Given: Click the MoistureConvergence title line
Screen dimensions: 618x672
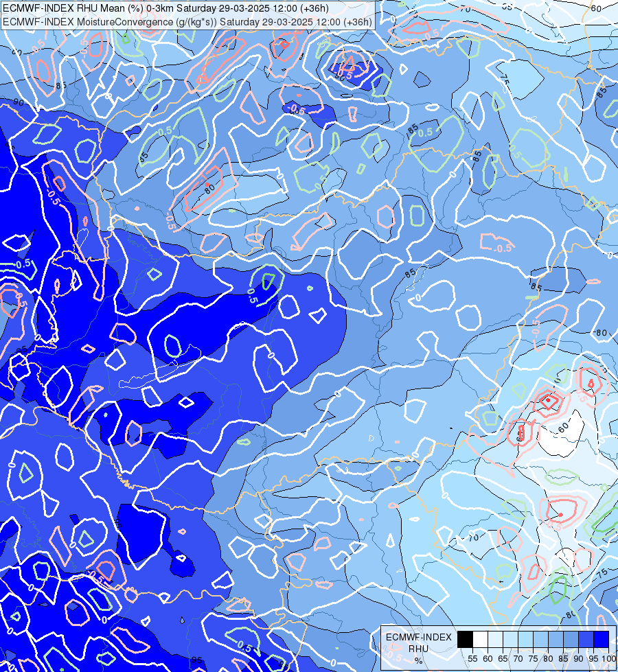Looking at the screenshot, I should tap(187, 22).
